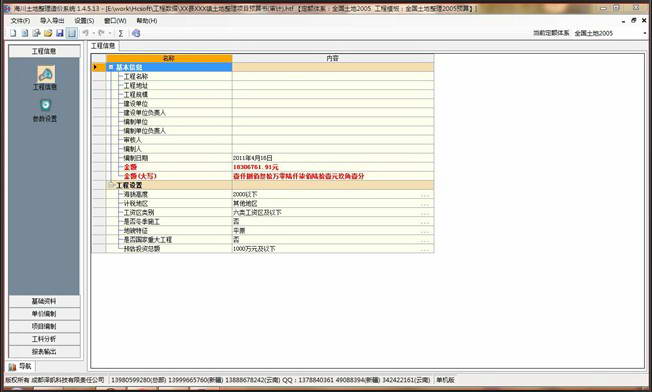
Task: Open the 单价编制 sidebar section
Action: [x=44, y=314]
